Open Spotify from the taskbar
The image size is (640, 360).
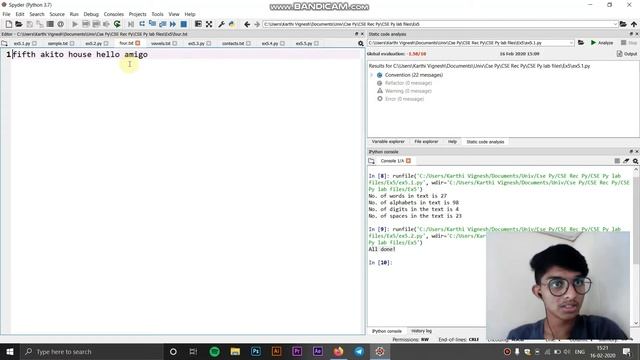(215, 351)
